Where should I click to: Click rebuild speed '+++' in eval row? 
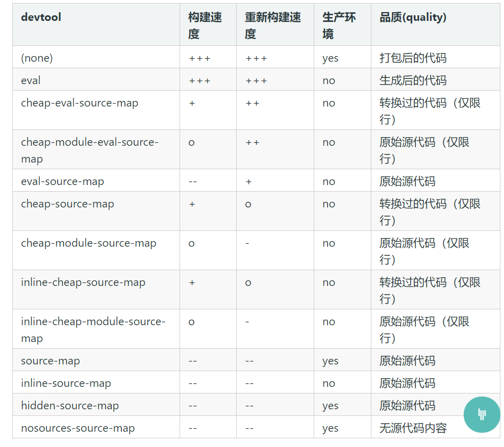[x=256, y=81]
